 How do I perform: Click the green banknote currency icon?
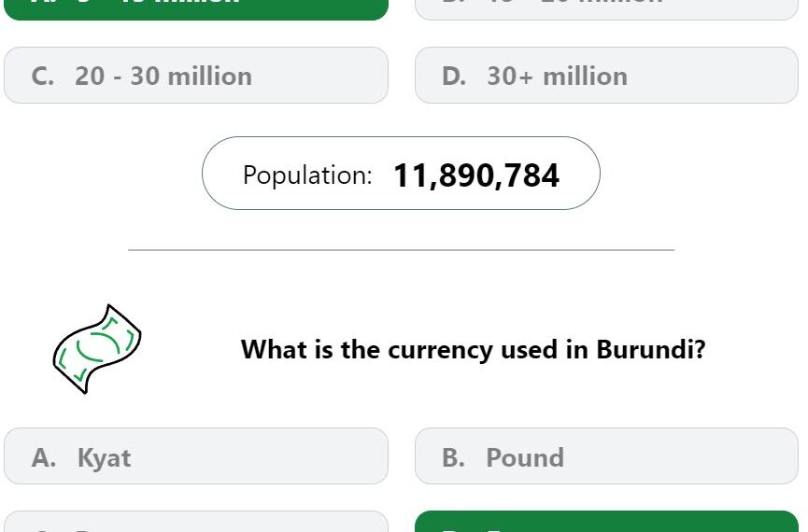97,349
